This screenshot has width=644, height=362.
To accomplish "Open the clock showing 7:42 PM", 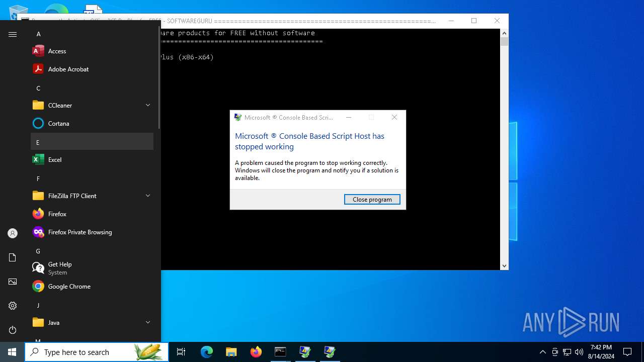I will (x=601, y=352).
